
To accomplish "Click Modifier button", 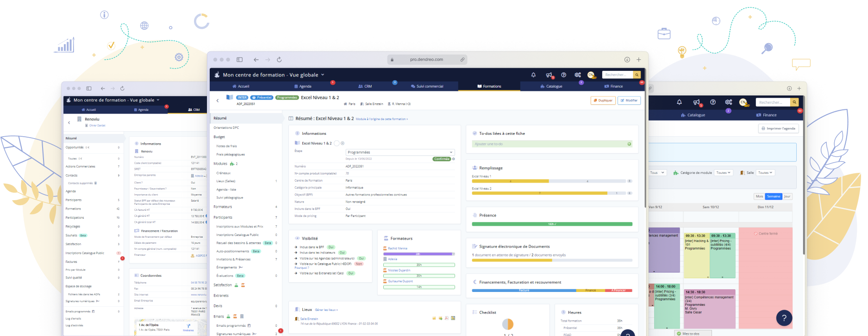I will [x=629, y=100].
